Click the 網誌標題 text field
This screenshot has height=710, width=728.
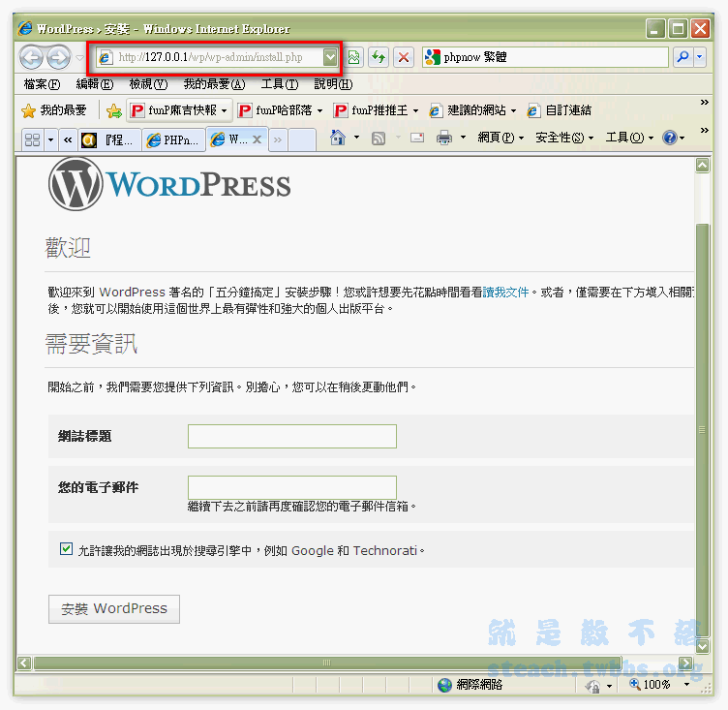tap(292, 436)
